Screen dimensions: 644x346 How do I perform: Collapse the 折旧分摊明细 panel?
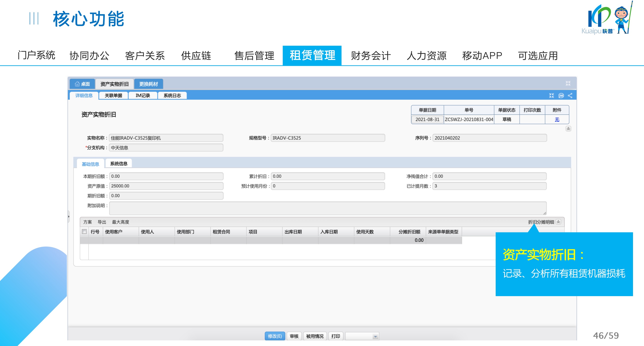coord(559,222)
